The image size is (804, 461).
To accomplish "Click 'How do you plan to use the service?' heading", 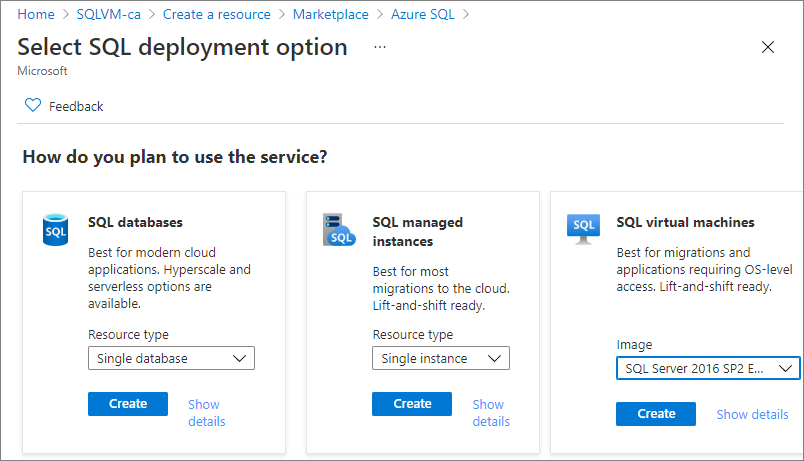I will 175,157.
